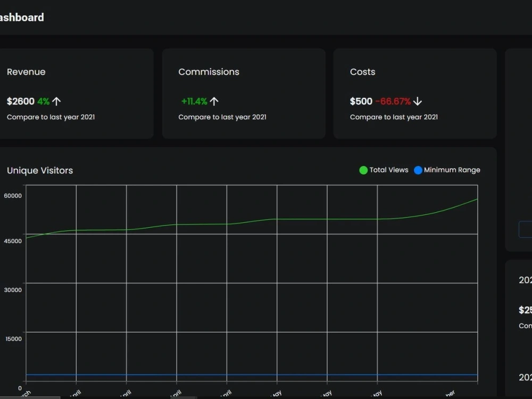This screenshot has width=532, height=399.
Task: Click the blue Minimum Range legend dot
Action: click(x=418, y=170)
